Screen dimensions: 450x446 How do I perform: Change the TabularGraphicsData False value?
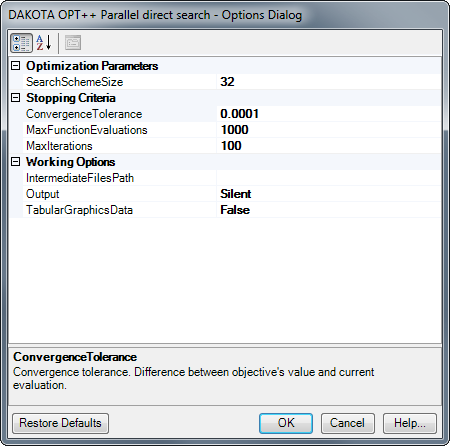pyautogui.click(x=329, y=210)
